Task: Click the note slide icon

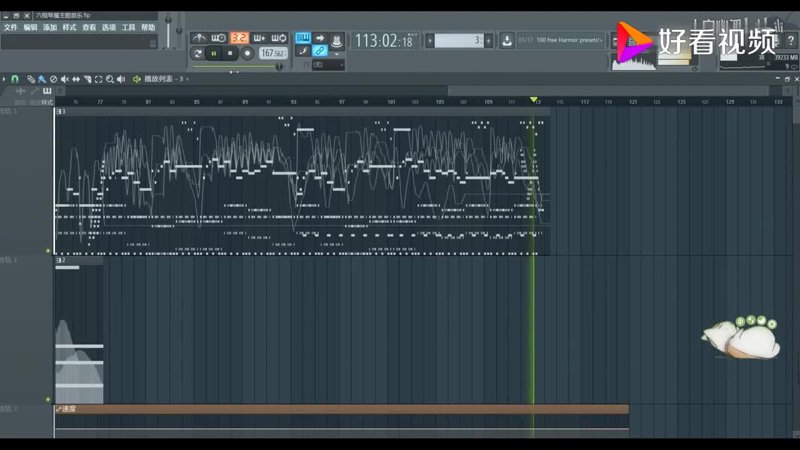Action: click(x=303, y=51)
